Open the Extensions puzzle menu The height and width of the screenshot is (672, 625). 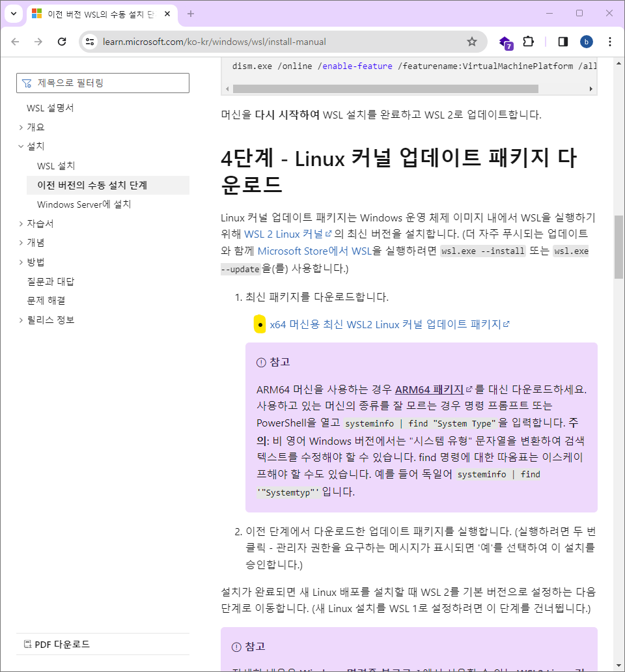click(529, 42)
